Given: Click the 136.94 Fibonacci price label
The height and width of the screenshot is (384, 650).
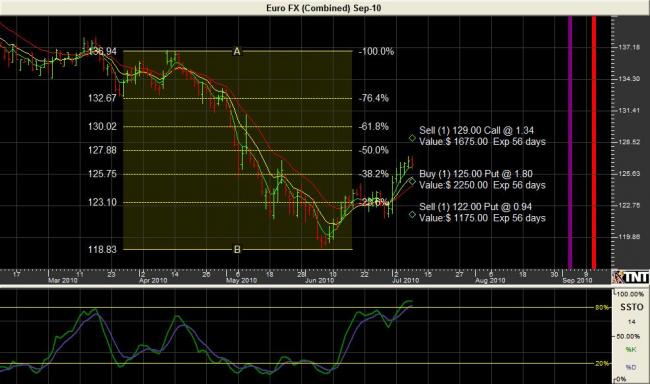Looking at the screenshot, I should 102,51.
